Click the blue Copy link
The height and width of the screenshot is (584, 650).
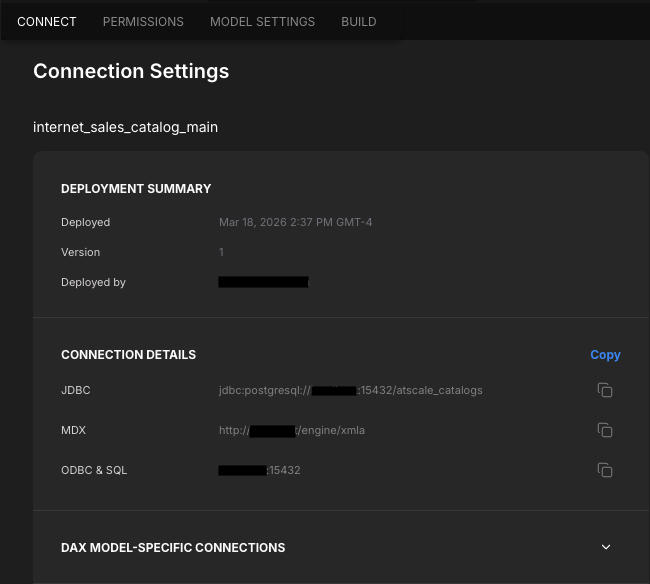[x=605, y=355]
